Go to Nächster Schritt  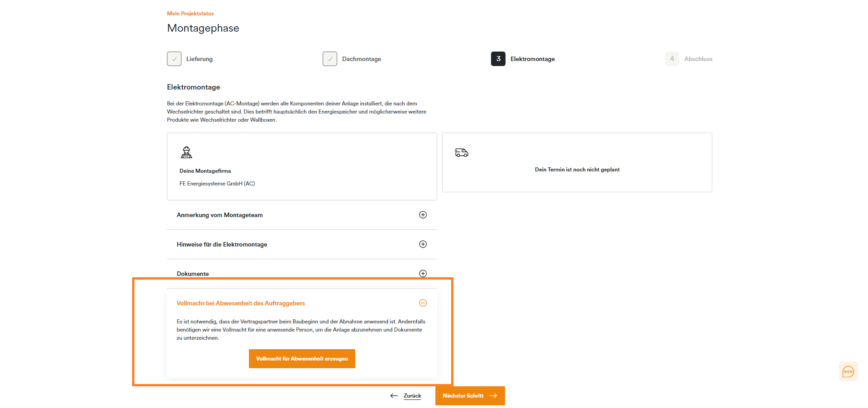[x=470, y=396]
